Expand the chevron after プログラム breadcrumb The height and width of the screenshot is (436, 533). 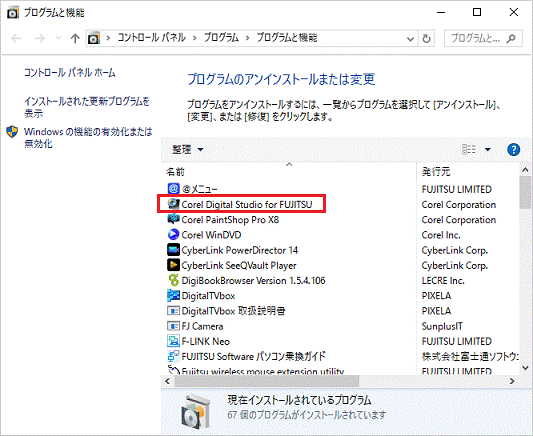[x=247, y=38]
